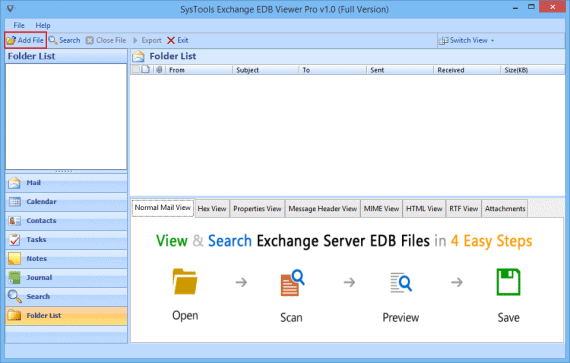
Task: Show Contacts from the sidebar
Action: 66,221
